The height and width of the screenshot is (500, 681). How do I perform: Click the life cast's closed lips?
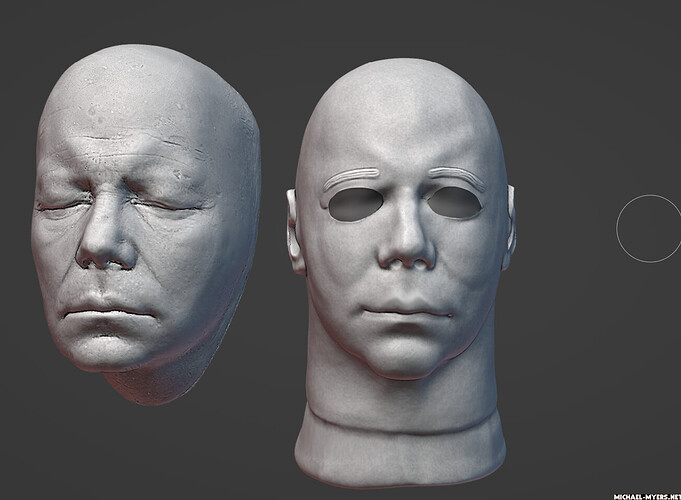(x=106, y=309)
